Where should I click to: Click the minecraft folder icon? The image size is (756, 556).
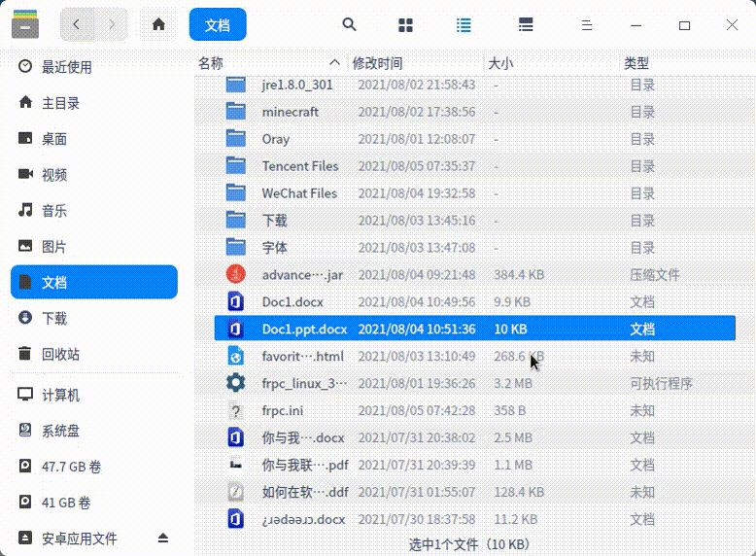236,112
